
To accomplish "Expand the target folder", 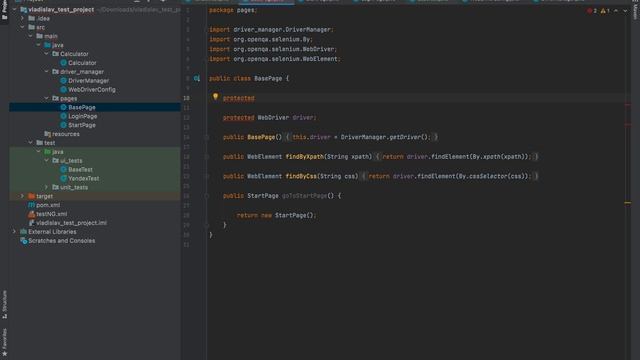I will point(22,196).
